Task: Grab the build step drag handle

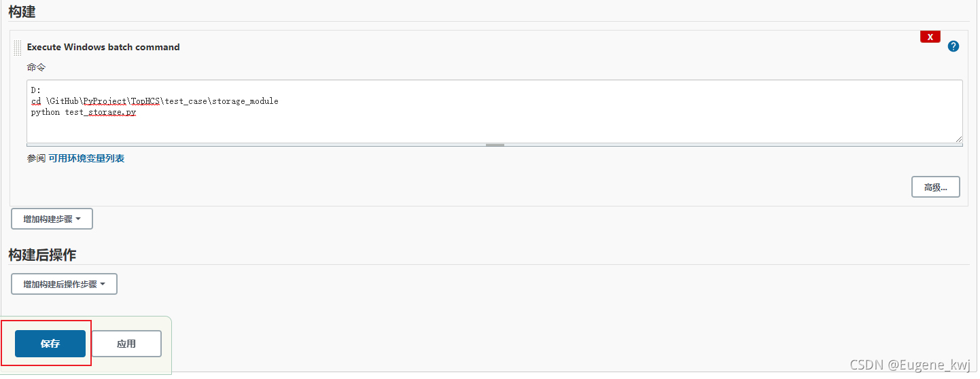Action: point(18,48)
